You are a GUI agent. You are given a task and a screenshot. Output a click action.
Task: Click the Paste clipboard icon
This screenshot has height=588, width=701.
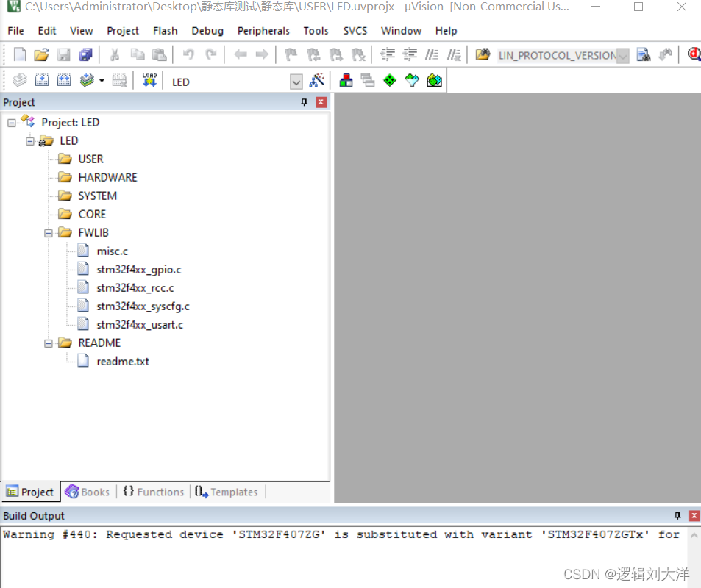(x=159, y=54)
